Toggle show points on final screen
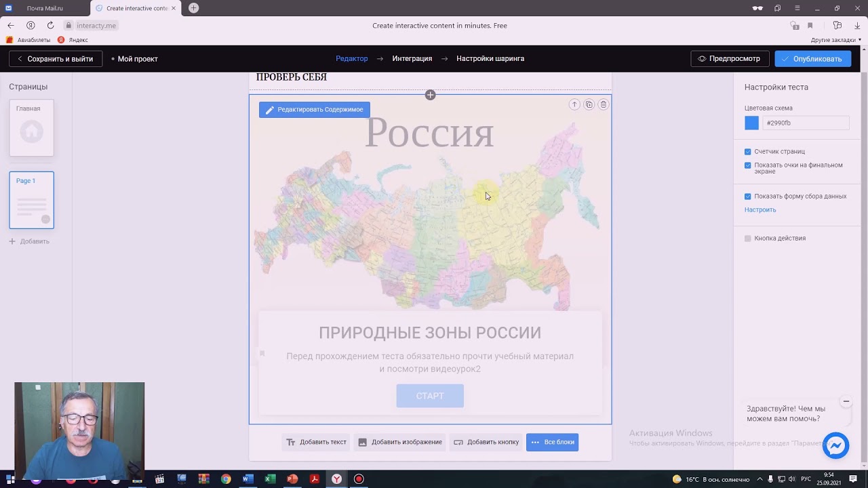Image resolution: width=868 pixels, height=488 pixels. coord(748,165)
